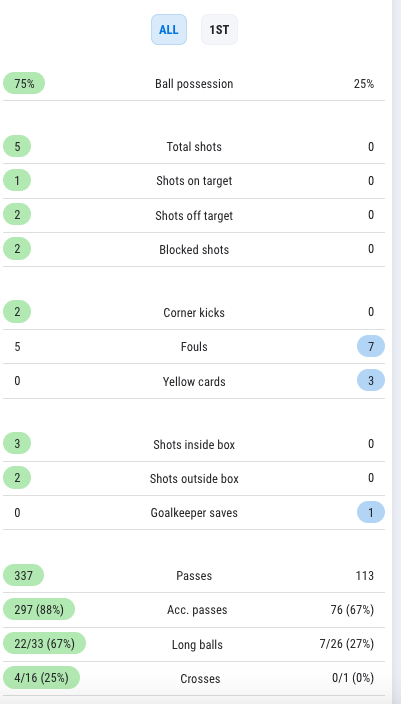Click the 4/16 (25%) Crosses badge

(41, 678)
